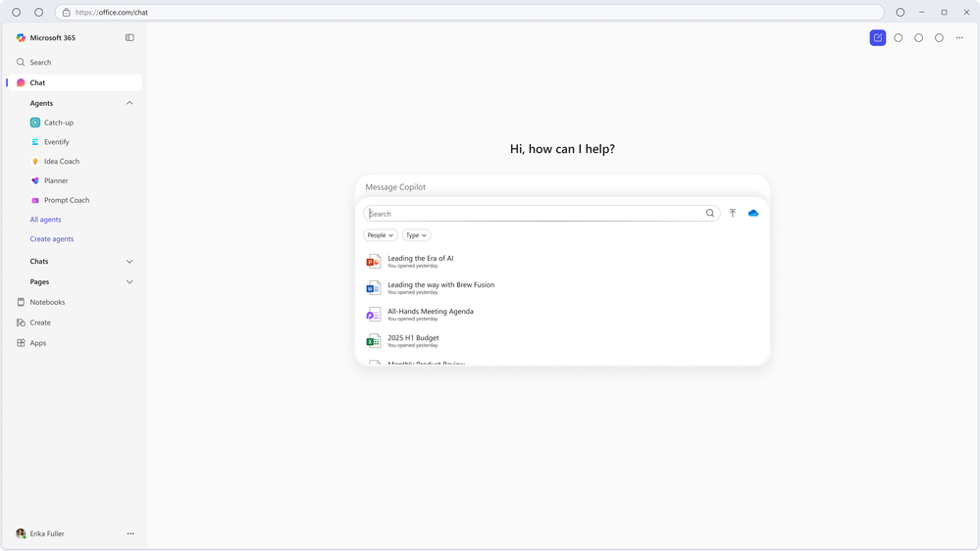
Task: Collapse the sidebar panel toggle icon
Action: coord(129,37)
